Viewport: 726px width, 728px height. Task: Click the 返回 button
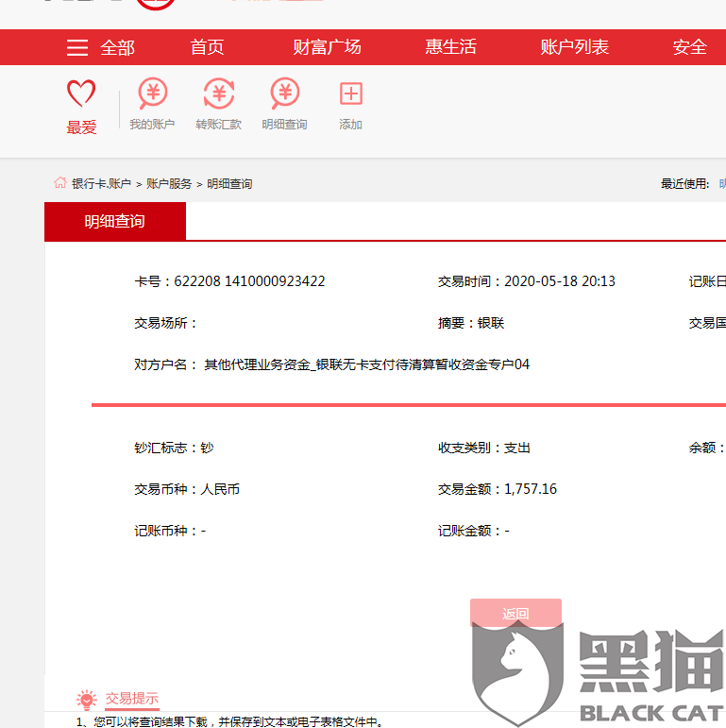[x=515, y=614]
